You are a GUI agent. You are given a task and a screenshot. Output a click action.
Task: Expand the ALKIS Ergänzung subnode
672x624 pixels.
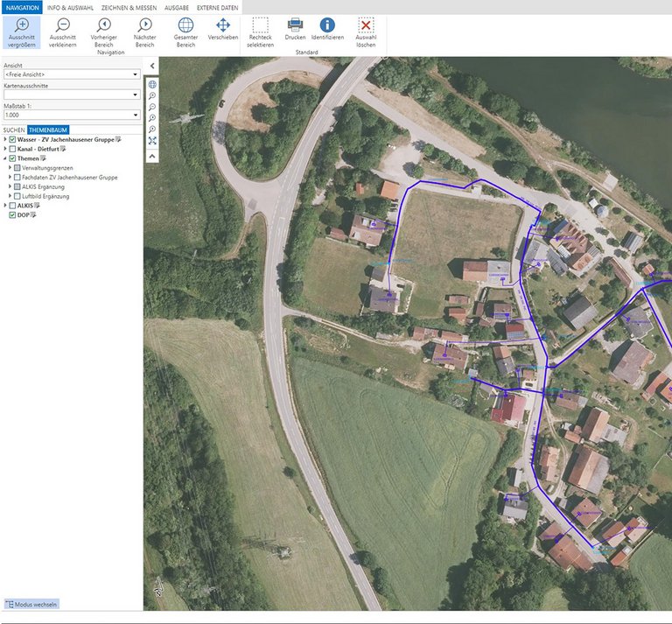[10, 186]
